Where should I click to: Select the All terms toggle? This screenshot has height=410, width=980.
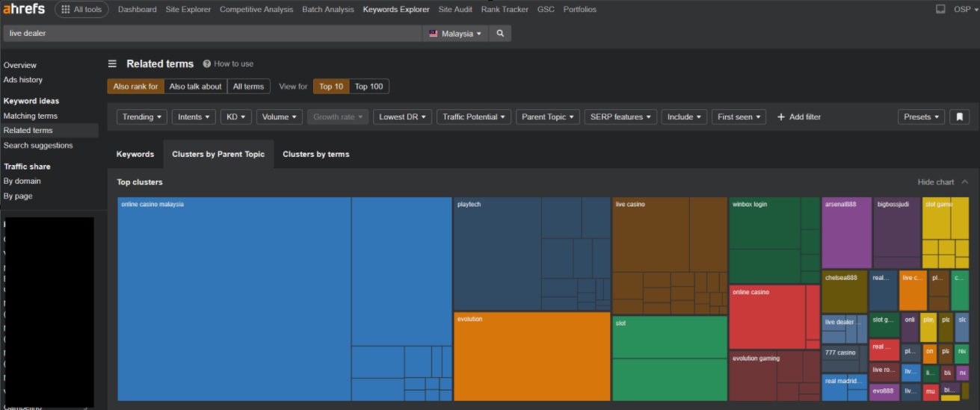248,87
